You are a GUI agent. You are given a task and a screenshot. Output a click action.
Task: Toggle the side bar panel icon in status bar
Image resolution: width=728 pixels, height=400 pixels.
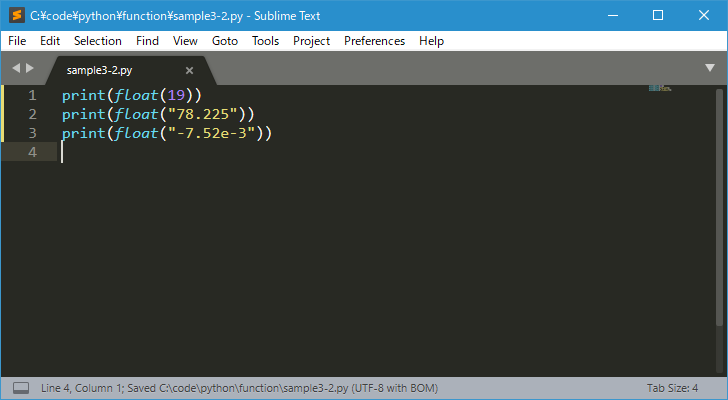point(21,388)
